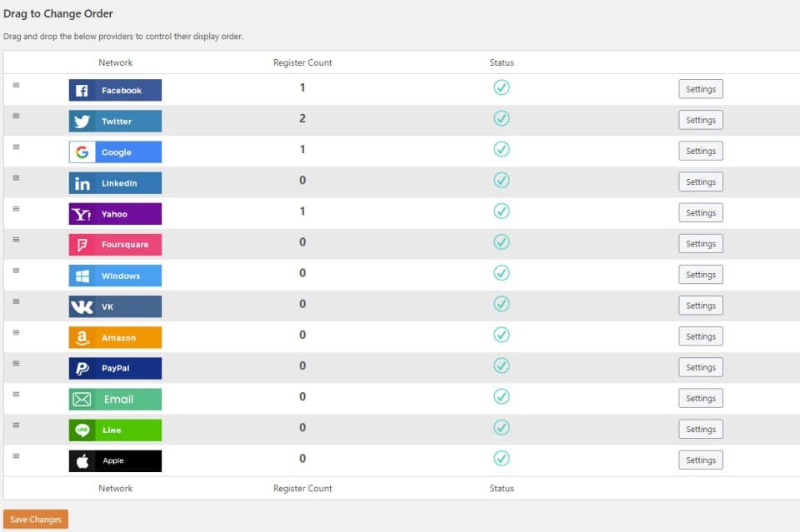The width and height of the screenshot is (800, 532).
Task: Open Settings for Line
Action: (701, 429)
